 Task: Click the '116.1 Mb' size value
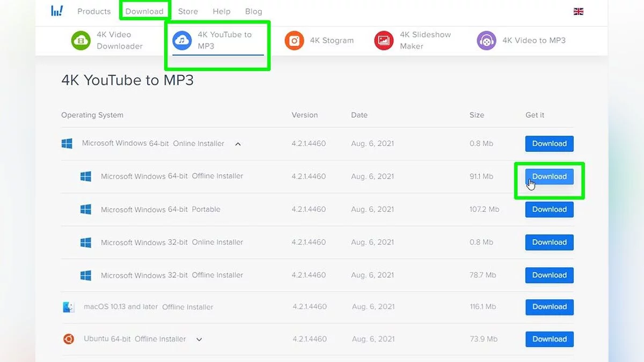[x=483, y=307]
